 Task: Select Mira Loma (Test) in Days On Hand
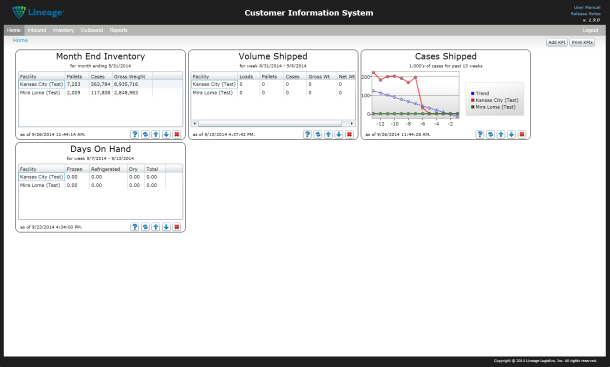[40, 185]
